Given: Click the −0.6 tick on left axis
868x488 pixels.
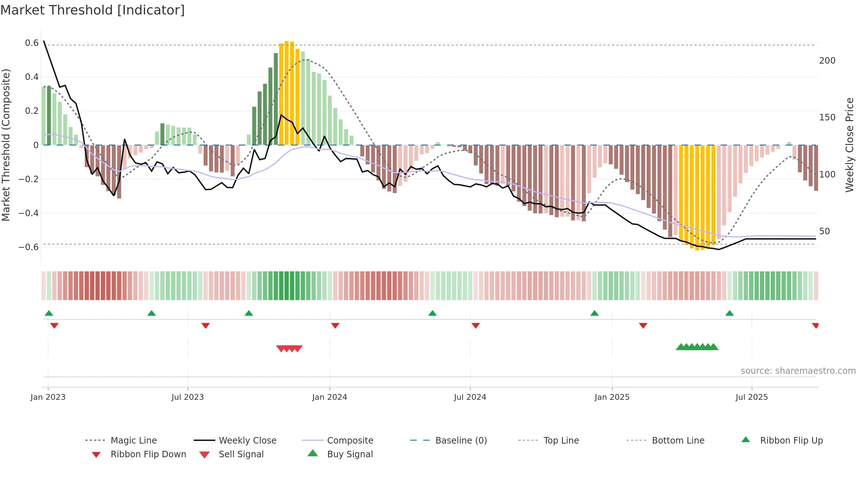Looking at the screenshot, I should click(29, 247).
